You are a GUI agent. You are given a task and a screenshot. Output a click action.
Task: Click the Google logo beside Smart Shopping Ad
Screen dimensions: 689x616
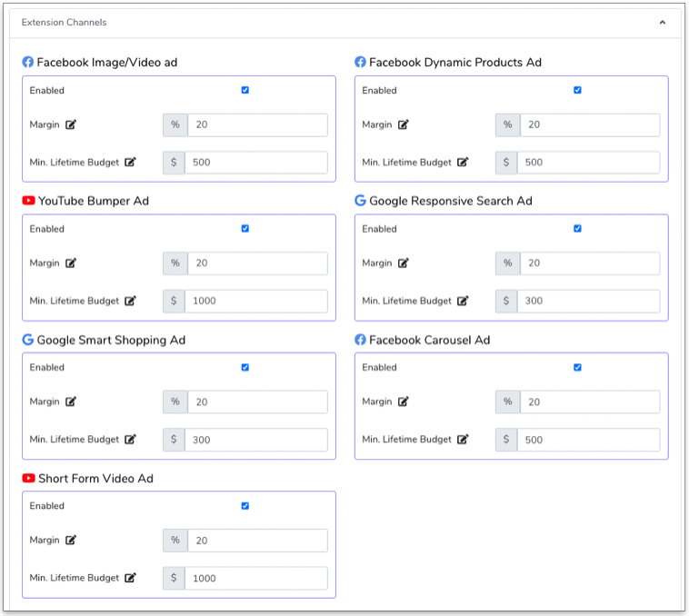pos(28,340)
